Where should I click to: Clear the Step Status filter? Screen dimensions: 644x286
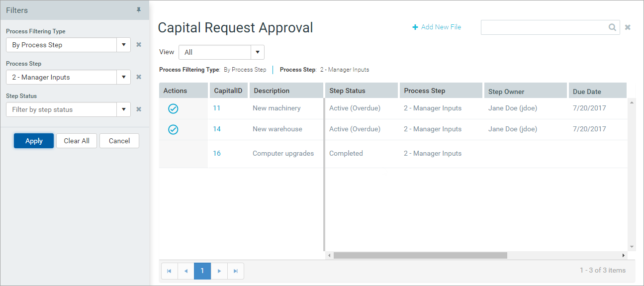139,109
